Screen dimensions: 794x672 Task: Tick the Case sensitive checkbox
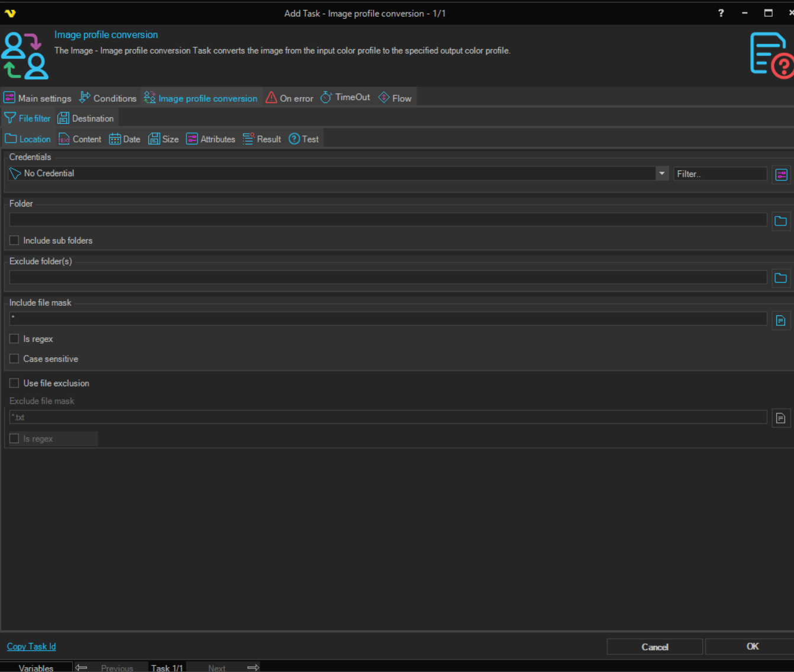tap(14, 358)
